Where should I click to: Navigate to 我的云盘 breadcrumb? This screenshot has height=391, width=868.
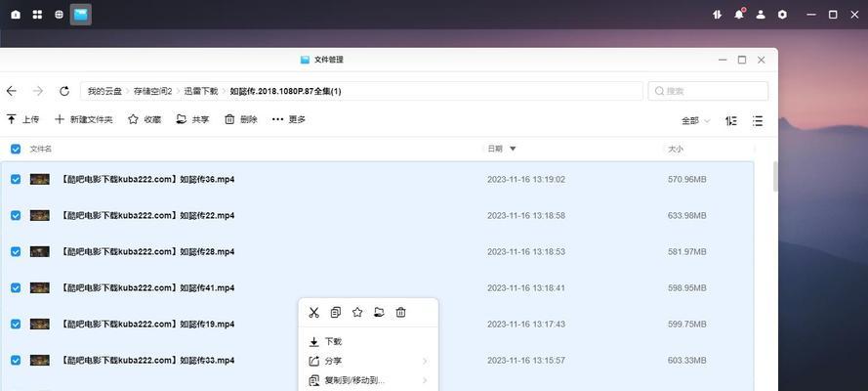point(104,91)
